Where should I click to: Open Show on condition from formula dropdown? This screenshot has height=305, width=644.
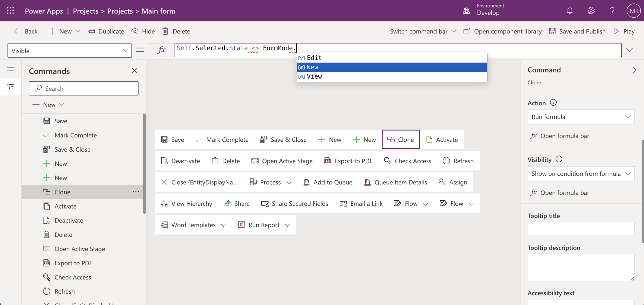tap(581, 174)
